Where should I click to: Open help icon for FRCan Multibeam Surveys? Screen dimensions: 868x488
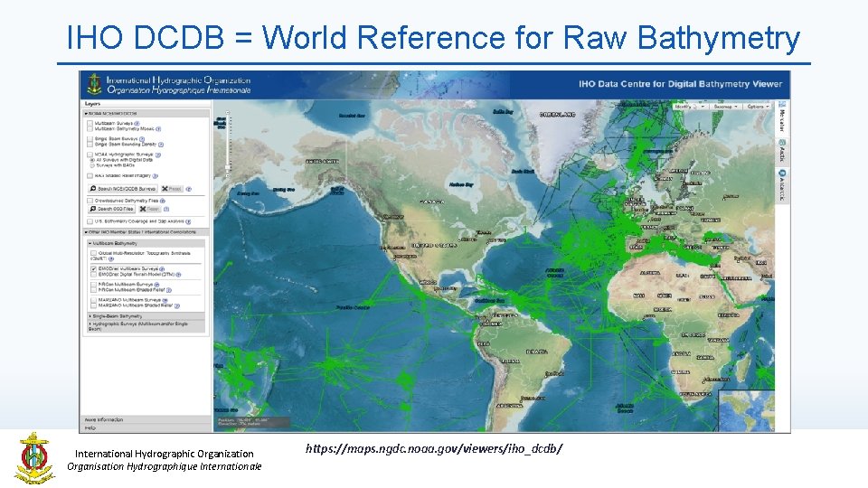tap(156, 285)
